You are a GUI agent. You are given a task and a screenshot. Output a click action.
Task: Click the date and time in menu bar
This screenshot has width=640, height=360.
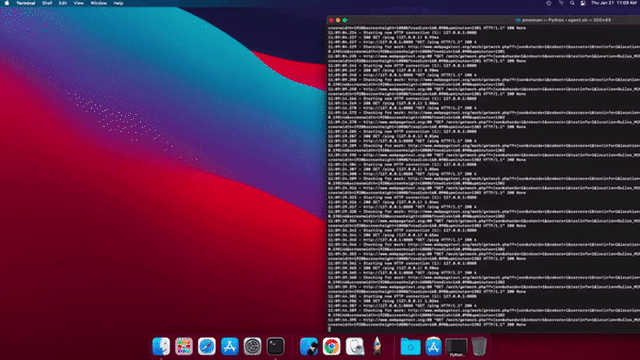pos(614,3)
